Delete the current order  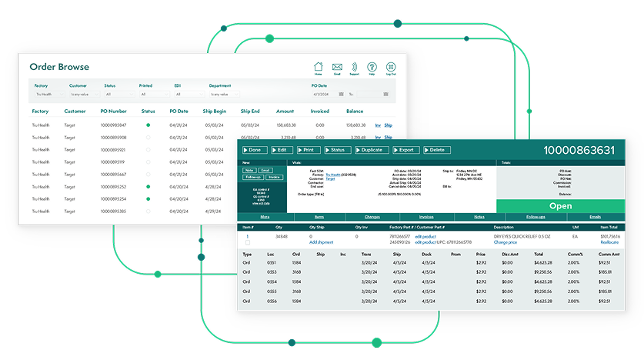click(x=437, y=150)
